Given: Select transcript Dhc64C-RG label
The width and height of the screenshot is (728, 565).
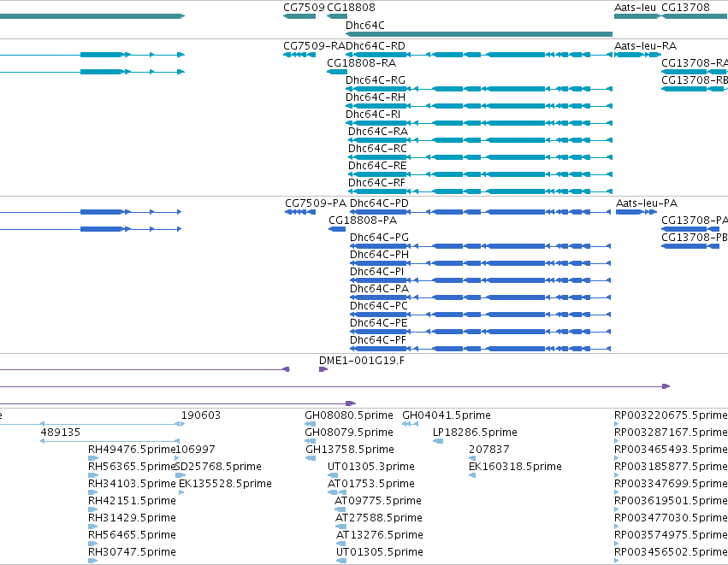Looking at the screenshot, I should pyautogui.click(x=376, y=80).
